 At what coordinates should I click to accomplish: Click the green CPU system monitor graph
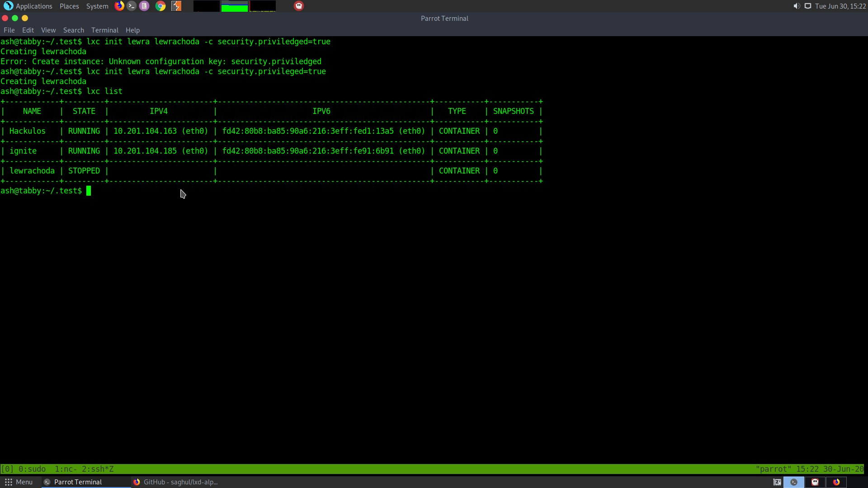click(234, 6)
